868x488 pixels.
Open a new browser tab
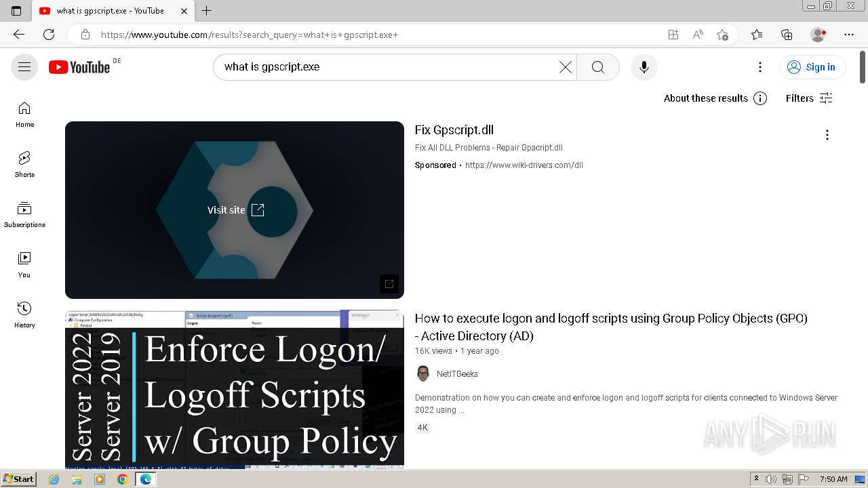(207, 11)
